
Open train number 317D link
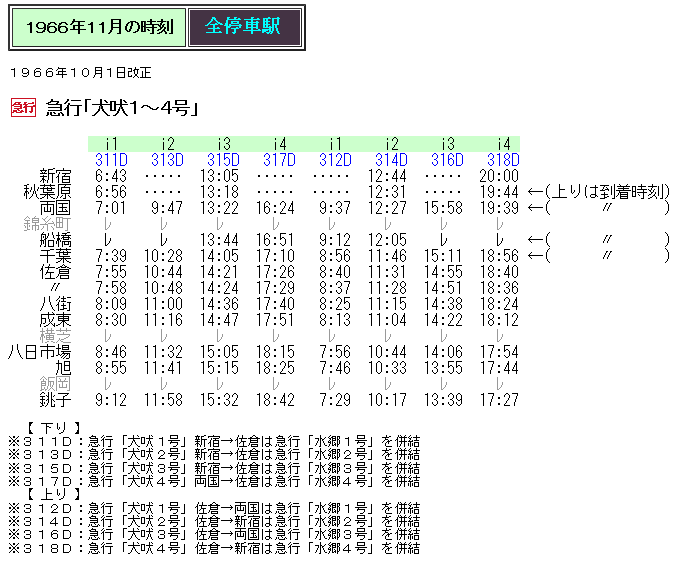[x=279, y=160]
